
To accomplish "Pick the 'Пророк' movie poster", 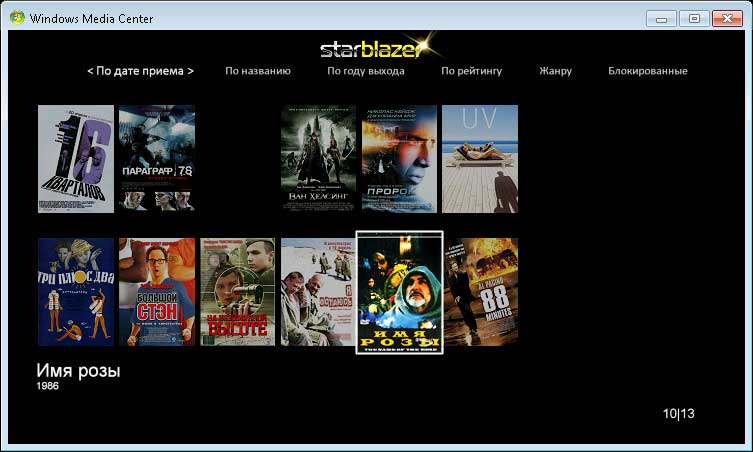I will click(x=400, y=159).
